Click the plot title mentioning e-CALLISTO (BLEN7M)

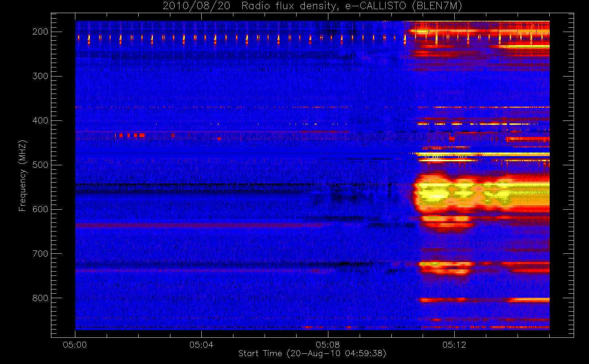tap(312, 6)
